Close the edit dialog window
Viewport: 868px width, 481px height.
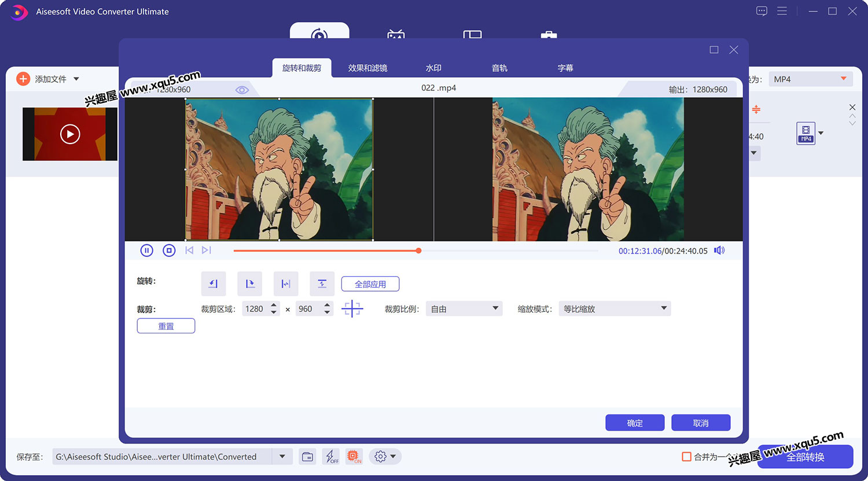[734, 50]
